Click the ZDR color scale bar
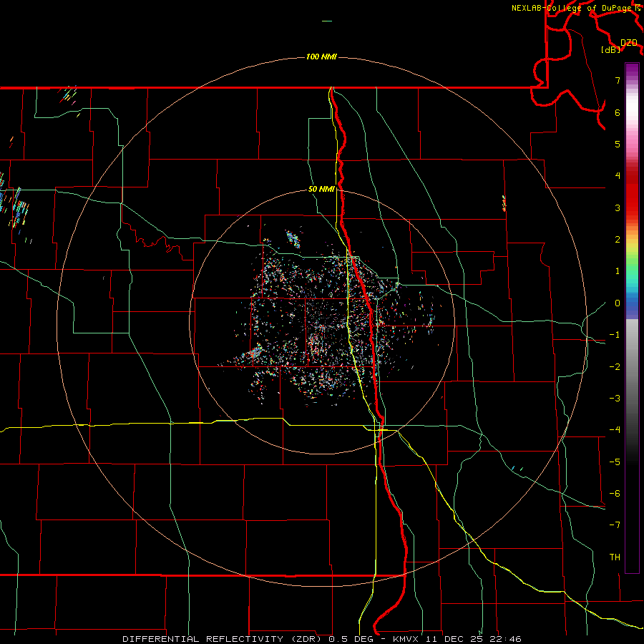 coord(632,318)
